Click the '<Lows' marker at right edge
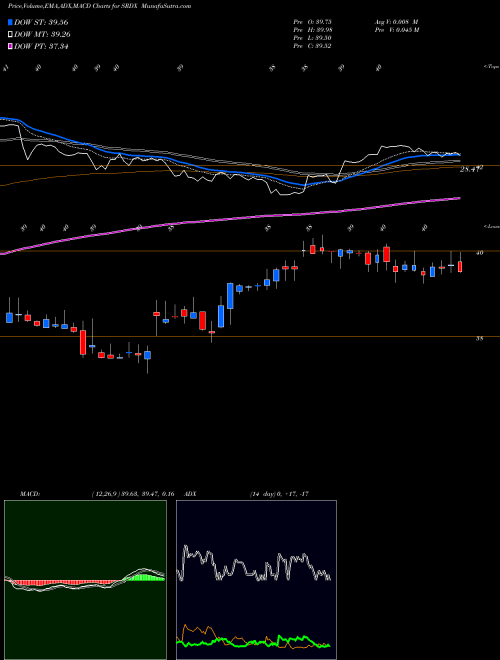This screenshot has width=500, height=660. point(492,226)
